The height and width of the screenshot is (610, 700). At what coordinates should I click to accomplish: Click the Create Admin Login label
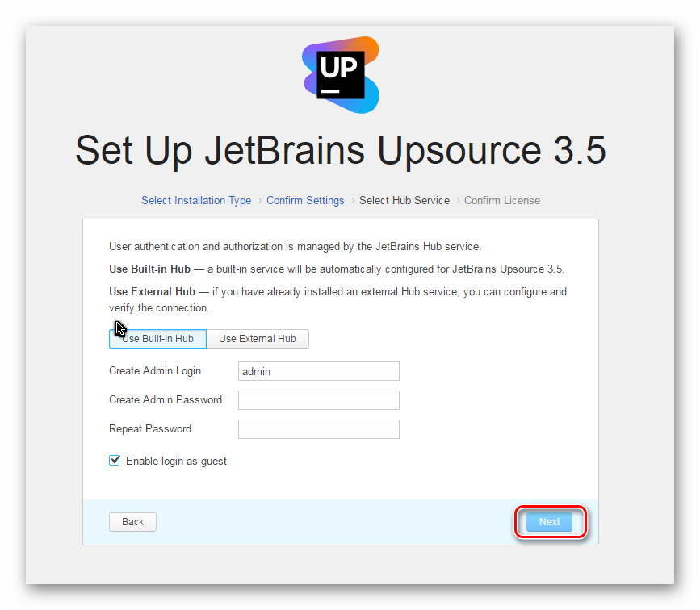(155, 371)
